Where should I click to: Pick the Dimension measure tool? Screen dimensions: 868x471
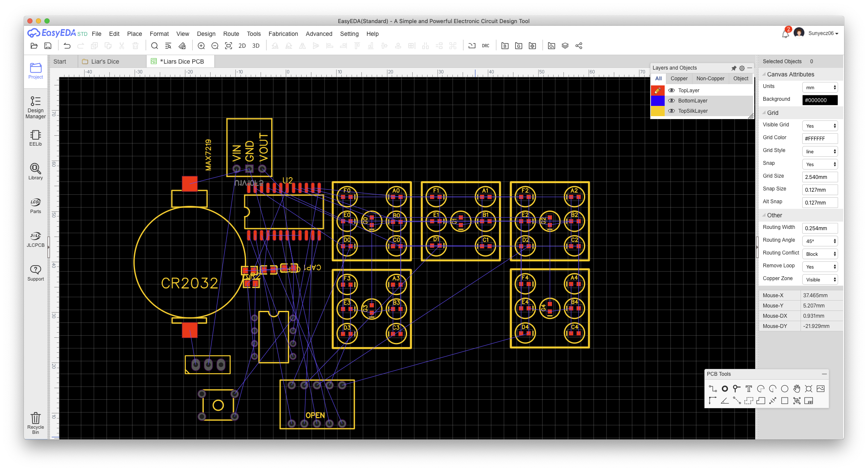pyautogui.click(x=772, y=401)
